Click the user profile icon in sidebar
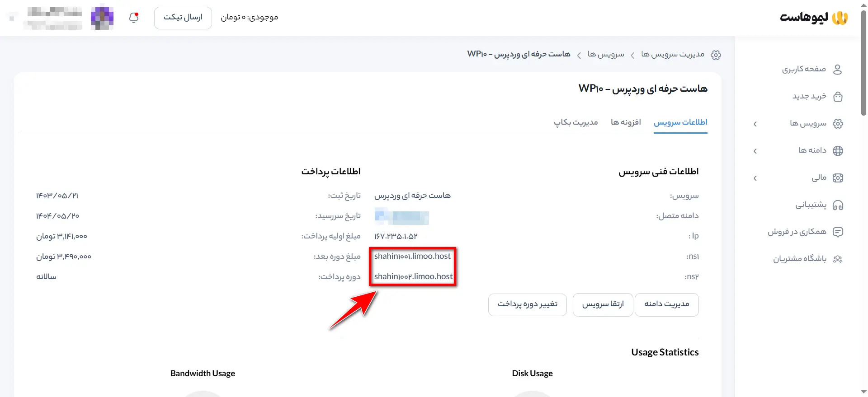Viewport: 868px width, 397px height. tap(837, 69)
